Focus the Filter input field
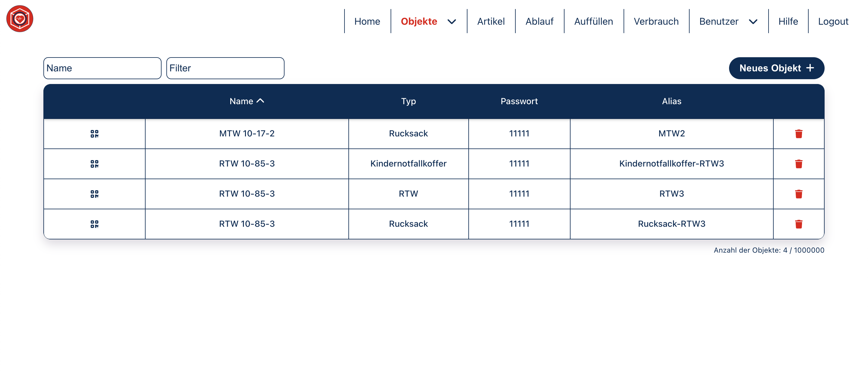This screenshot has height=371, width=868. click(225, 68)
